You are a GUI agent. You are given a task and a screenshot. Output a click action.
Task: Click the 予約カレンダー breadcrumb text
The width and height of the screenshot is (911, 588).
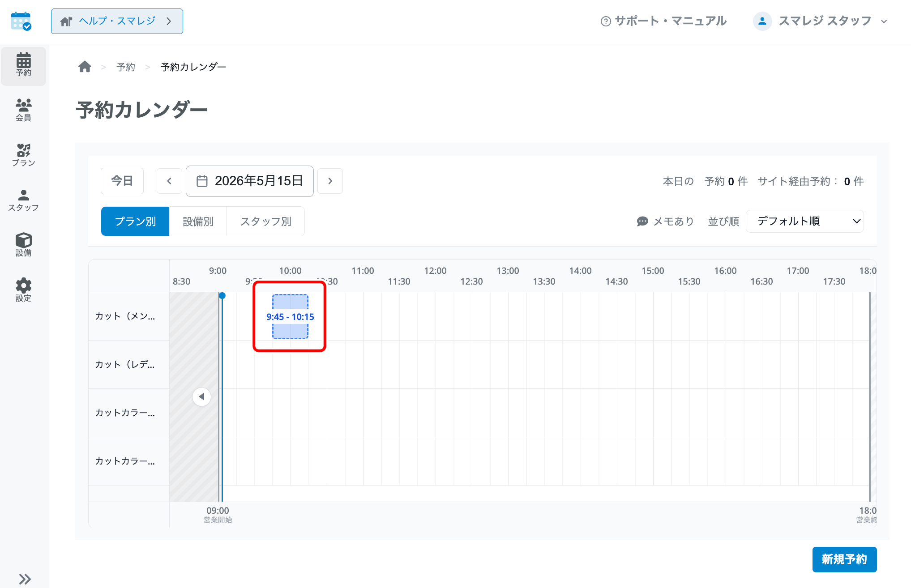[193, 67]
